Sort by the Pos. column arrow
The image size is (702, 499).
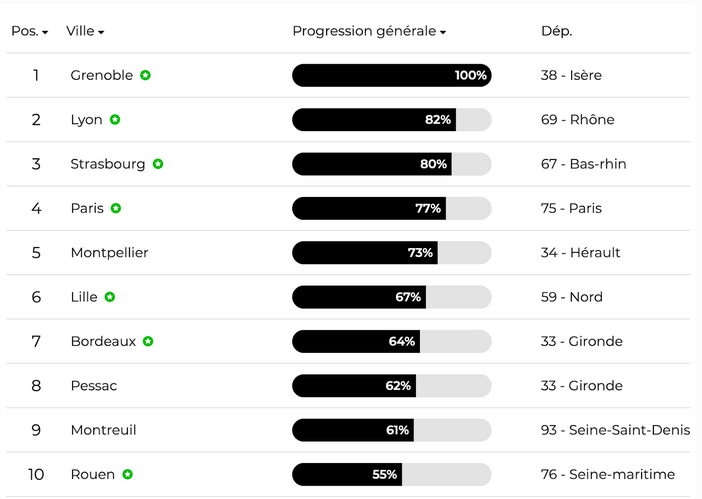[x=45, y=32]
